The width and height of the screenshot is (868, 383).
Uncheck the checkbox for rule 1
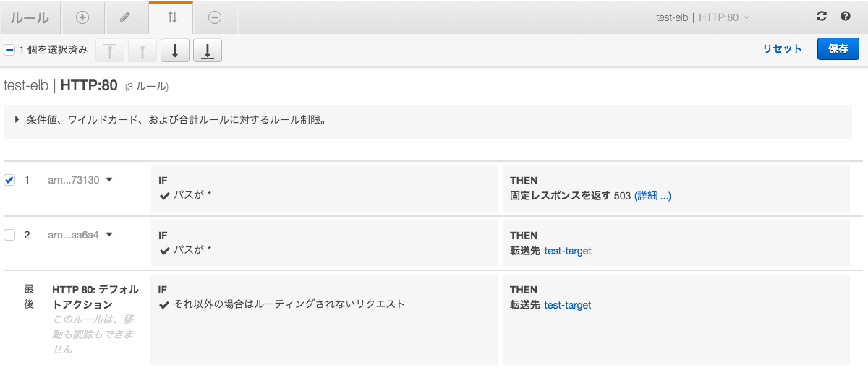(9, 180)
